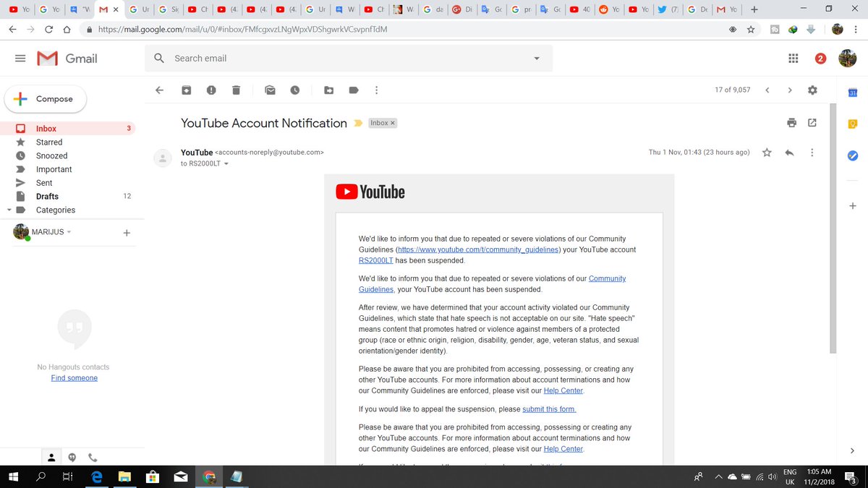The width and height of the screenshot is (868, 488).
Task: Click the email message scrollbar
Action: pos(833,228)
